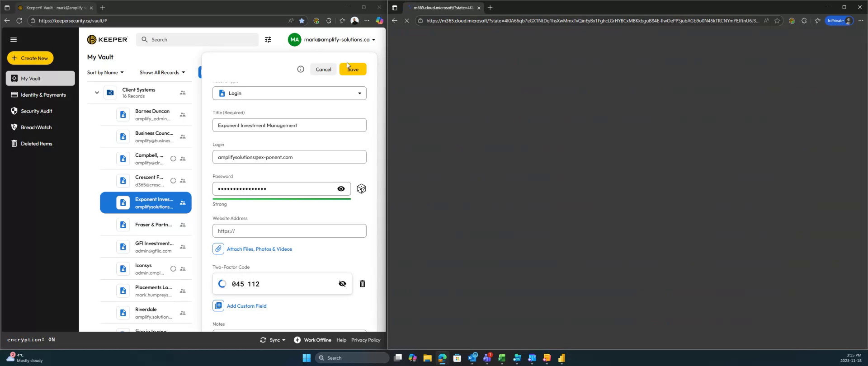Click the green password strength bar
This screenshot has height=366, width=868.
(282, 199)
